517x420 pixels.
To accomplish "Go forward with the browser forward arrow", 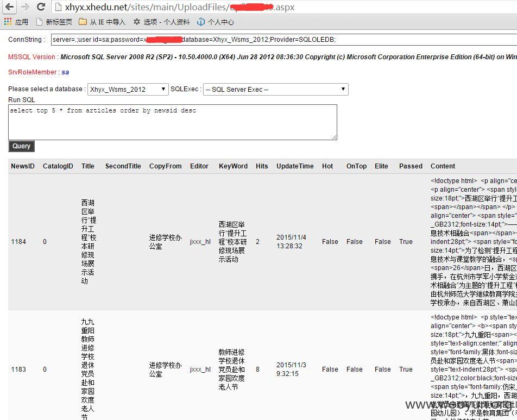I will point(25,7).
